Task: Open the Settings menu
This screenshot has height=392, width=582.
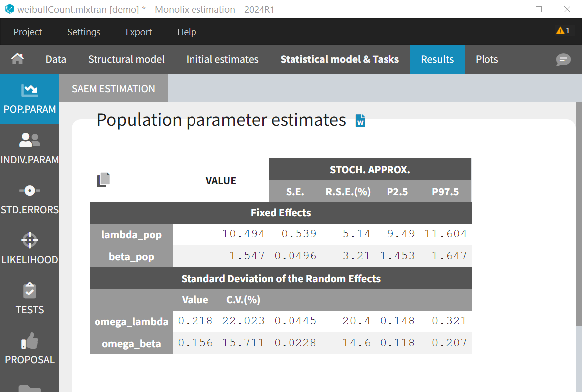Action: tap(84, 32)
